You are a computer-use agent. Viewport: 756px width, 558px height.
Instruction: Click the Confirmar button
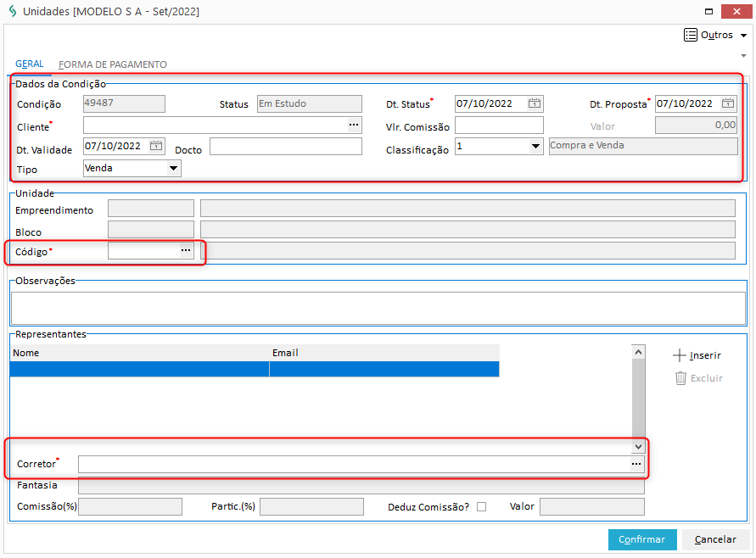click(642, 539)
